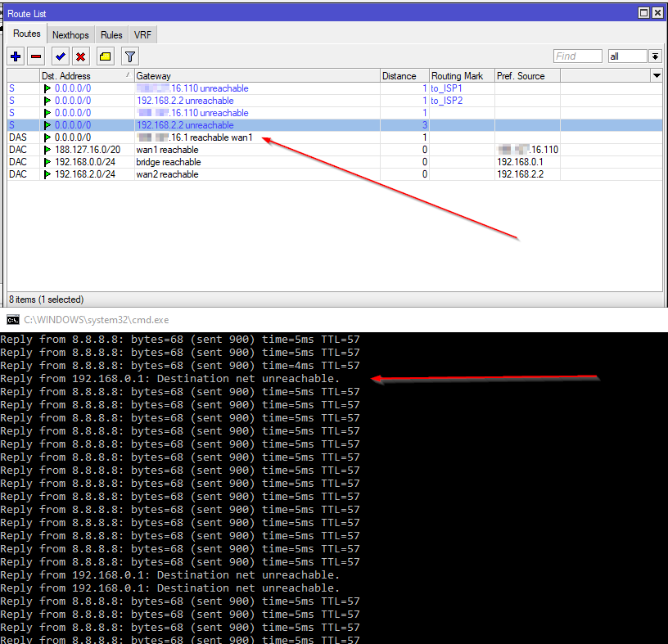Maximize the Route List window

click(643, 13)
